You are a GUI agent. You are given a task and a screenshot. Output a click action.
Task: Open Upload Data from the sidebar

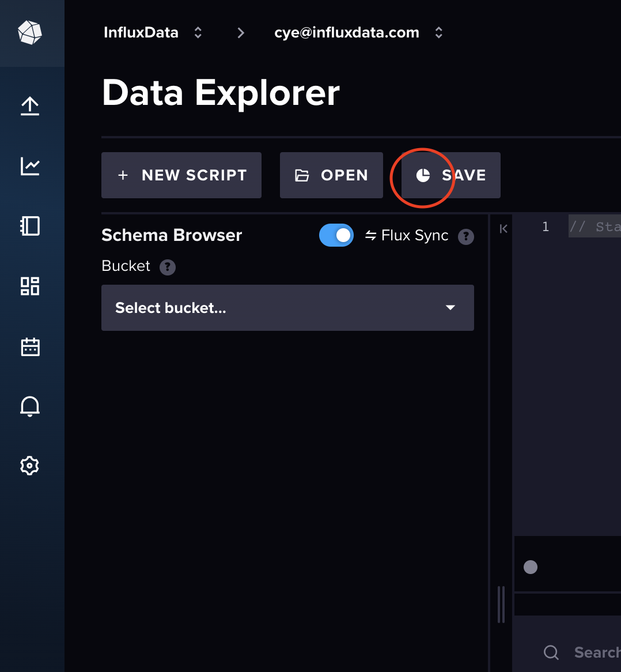point(29,106)
